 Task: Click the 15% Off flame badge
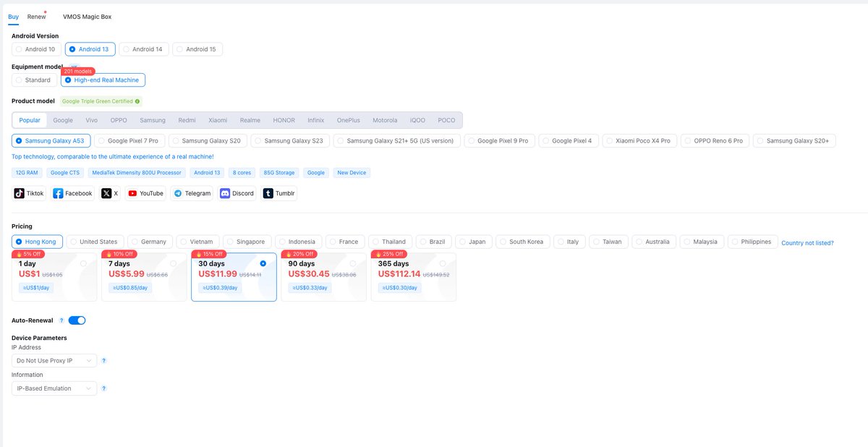pyautogui.click(x=208, y=254)
